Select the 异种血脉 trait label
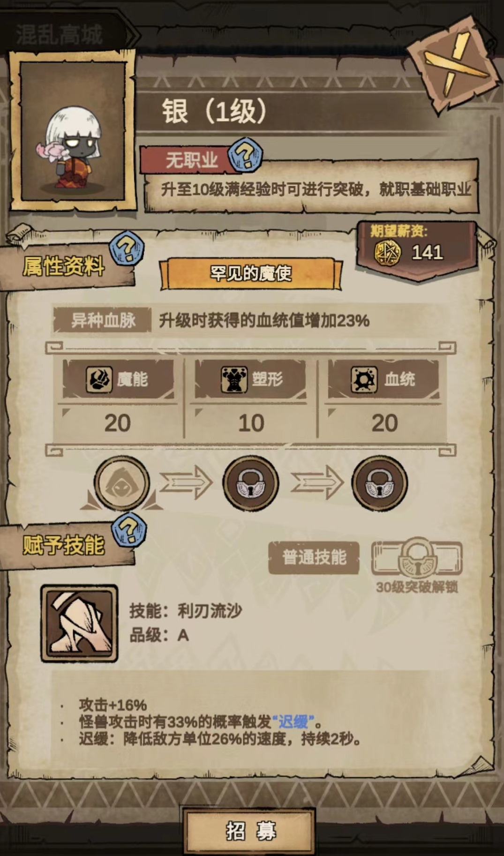Viewport: 504px width, 856px height. [103, 320]
